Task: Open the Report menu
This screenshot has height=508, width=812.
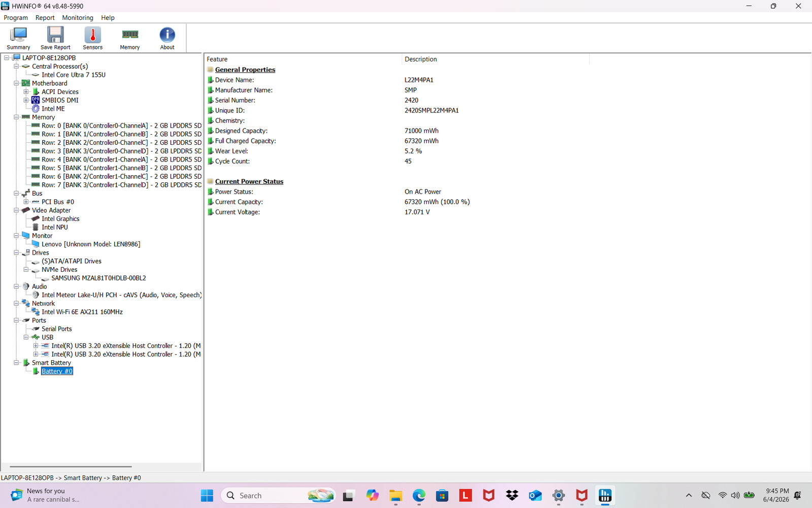Action: click(x=45, y=18)
